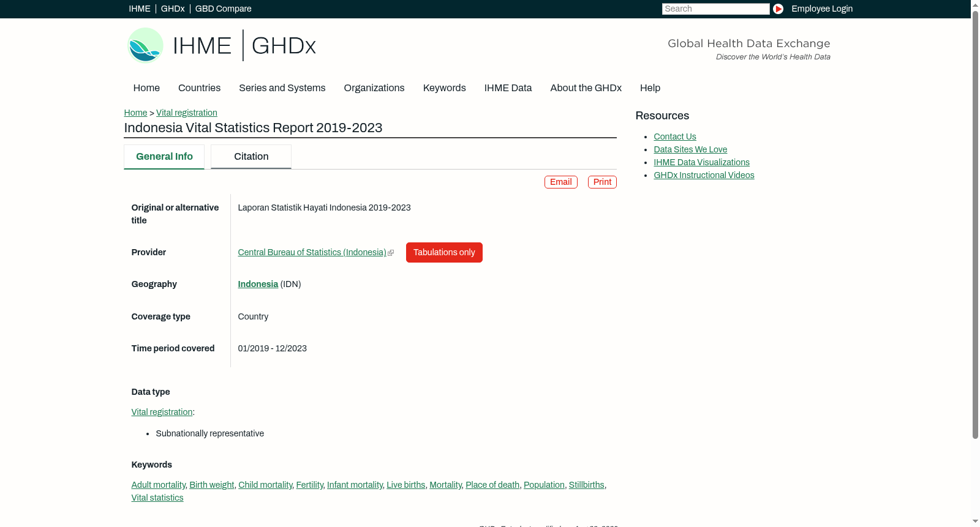This screenshot has width=980, height=527.
Task: Click the IHME GHDx logo
Action: (221, 45)
